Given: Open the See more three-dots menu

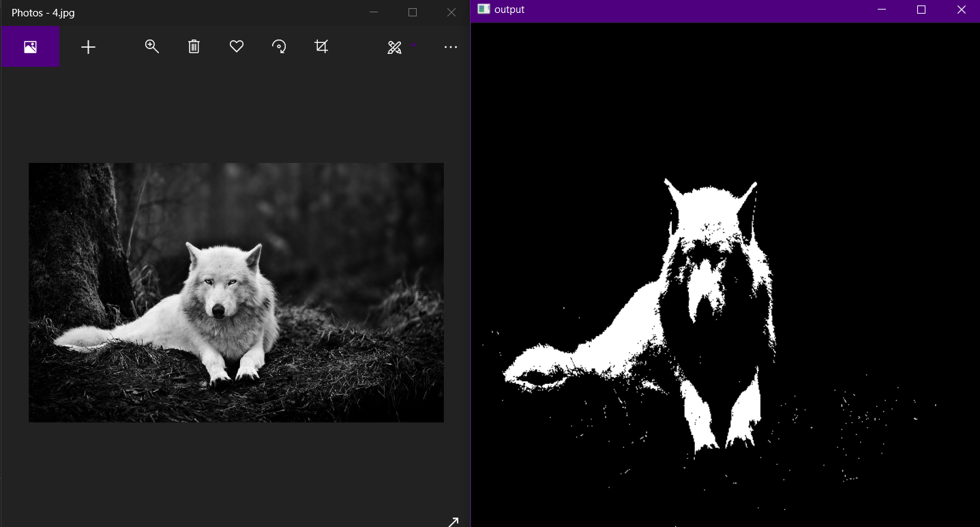Looking at the screenshot, I should point(450,47).
